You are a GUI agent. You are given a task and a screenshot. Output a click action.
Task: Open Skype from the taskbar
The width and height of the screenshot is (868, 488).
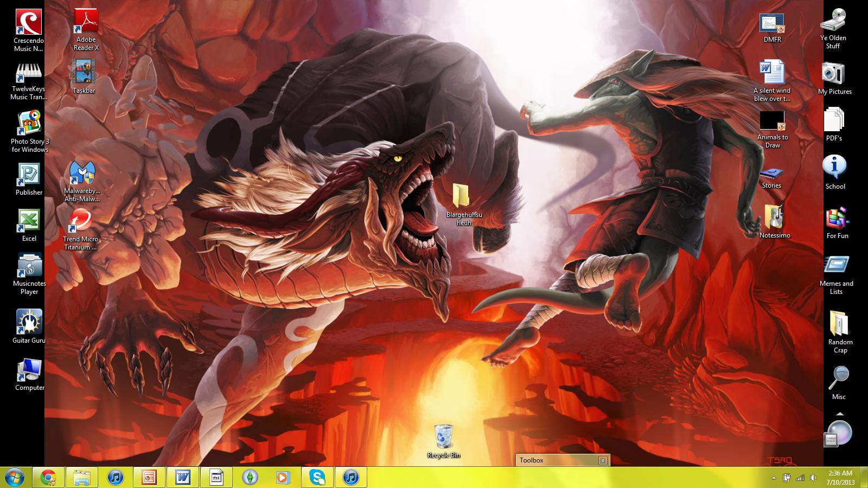tap(317, 477)
